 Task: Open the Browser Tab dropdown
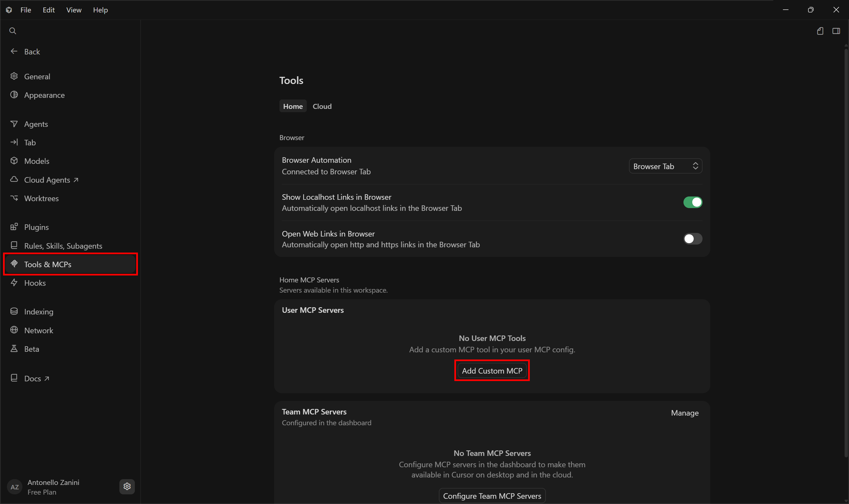click(665, 166)
